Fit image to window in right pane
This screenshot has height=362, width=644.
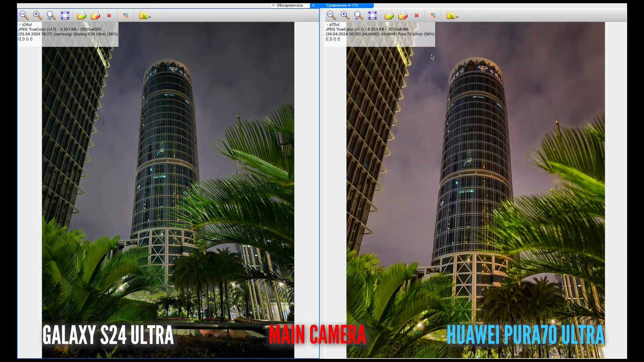372,15
